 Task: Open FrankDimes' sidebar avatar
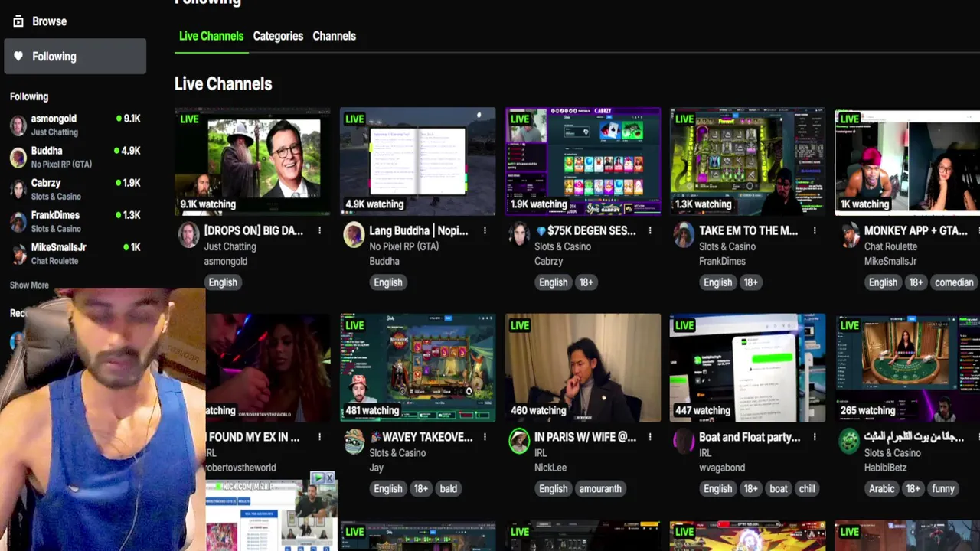tap(18, 222)
